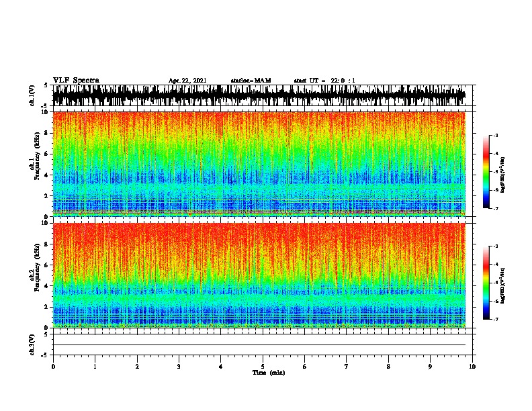Click the "ch.3(V)" axis label
The width and height of the screenshot is (532, 411).
[32, 345]
